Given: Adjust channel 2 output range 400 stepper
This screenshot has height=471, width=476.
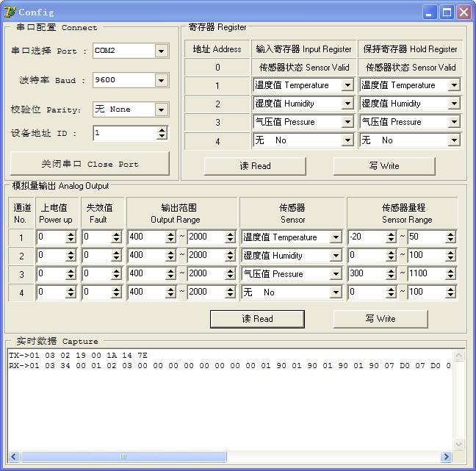Looking at the screenshot, I should [x=171, y=256].
